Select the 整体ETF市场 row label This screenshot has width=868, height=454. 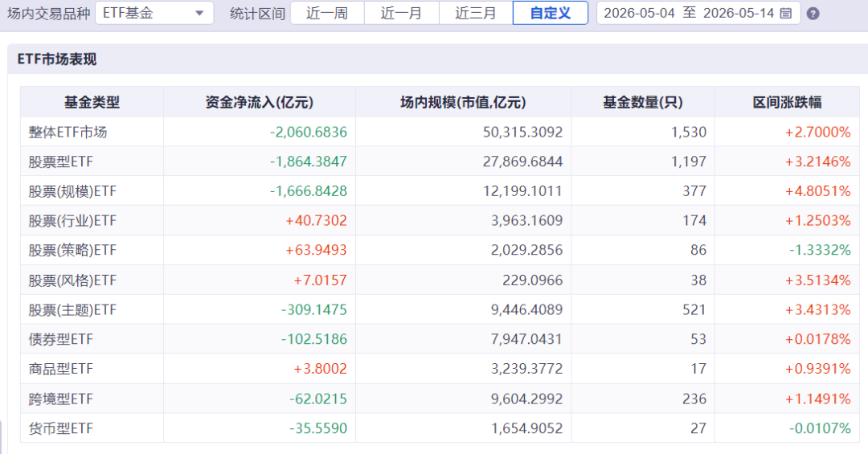(68, 132)
